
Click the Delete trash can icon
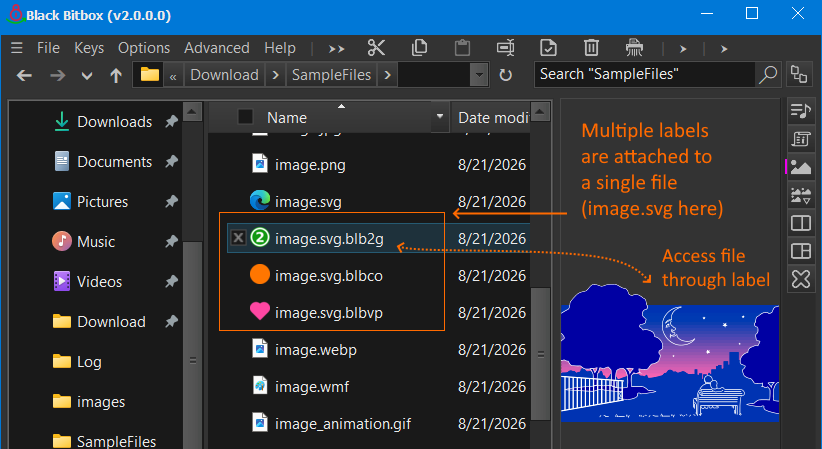[591, 48]
